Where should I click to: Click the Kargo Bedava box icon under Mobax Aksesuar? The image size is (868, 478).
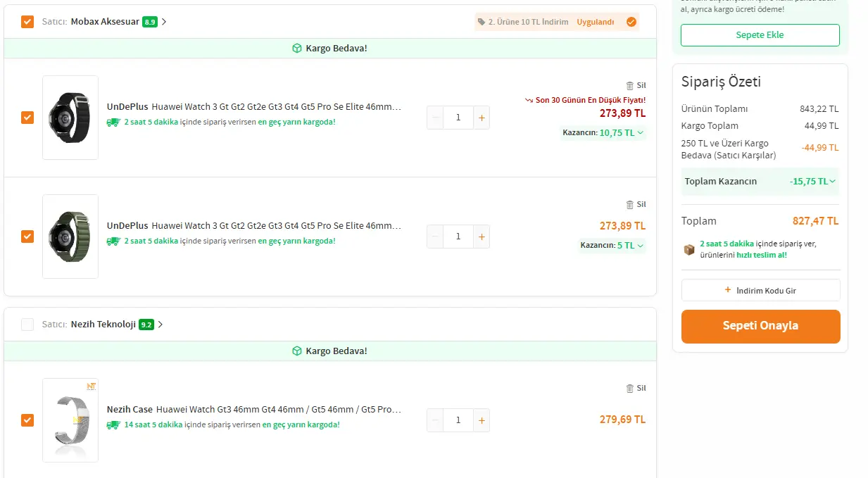click(297, 48)
